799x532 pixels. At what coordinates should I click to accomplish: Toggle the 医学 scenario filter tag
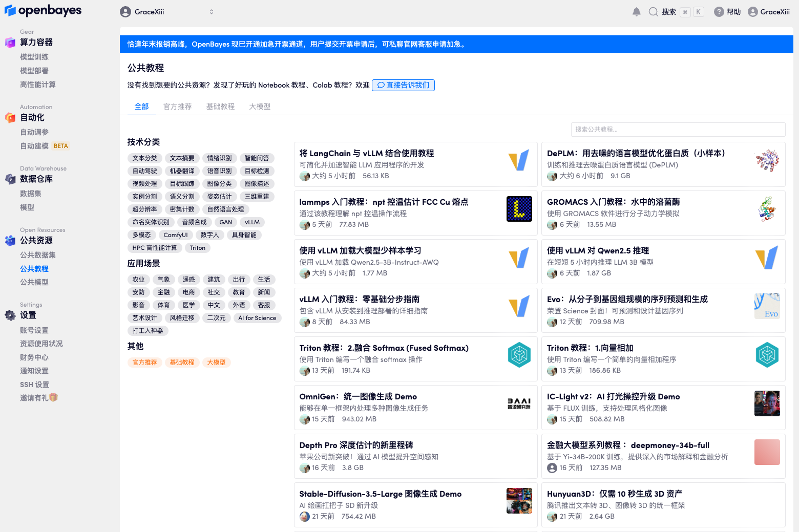tap(188, 305)
